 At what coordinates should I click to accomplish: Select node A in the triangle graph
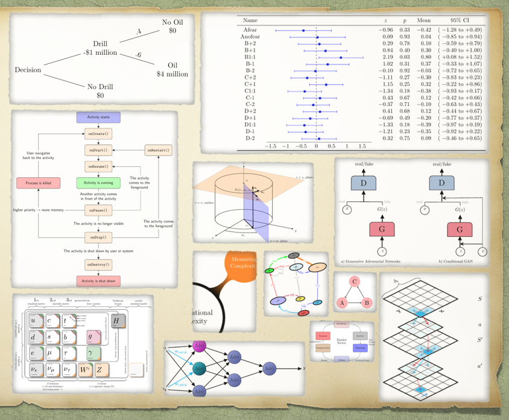coord(342,303)
